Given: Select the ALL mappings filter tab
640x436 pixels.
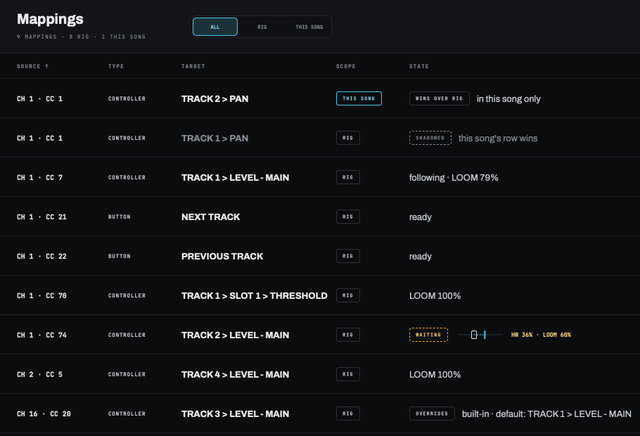Looking at the screenshot, I should 215,27.
